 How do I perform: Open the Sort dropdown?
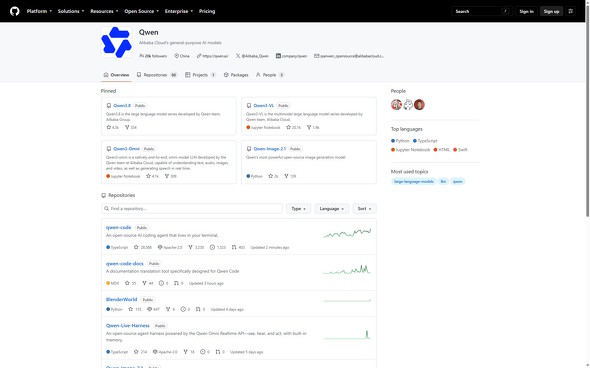click(364, 209)
